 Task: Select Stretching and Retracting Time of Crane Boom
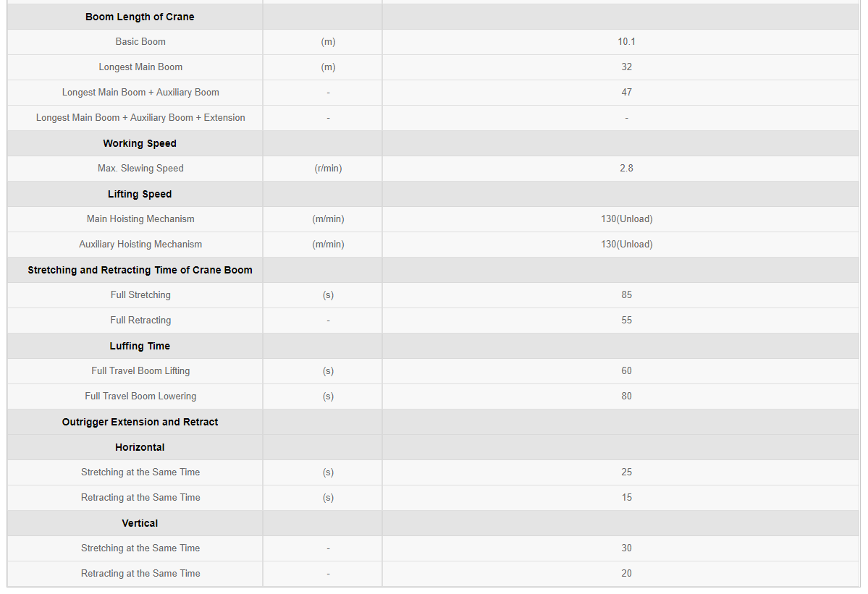(x=140, y=270)
